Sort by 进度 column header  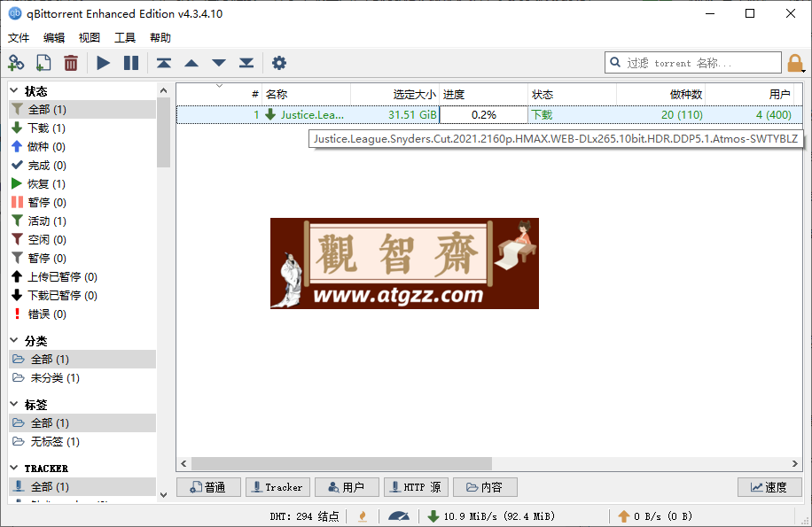tap(484, 94)
